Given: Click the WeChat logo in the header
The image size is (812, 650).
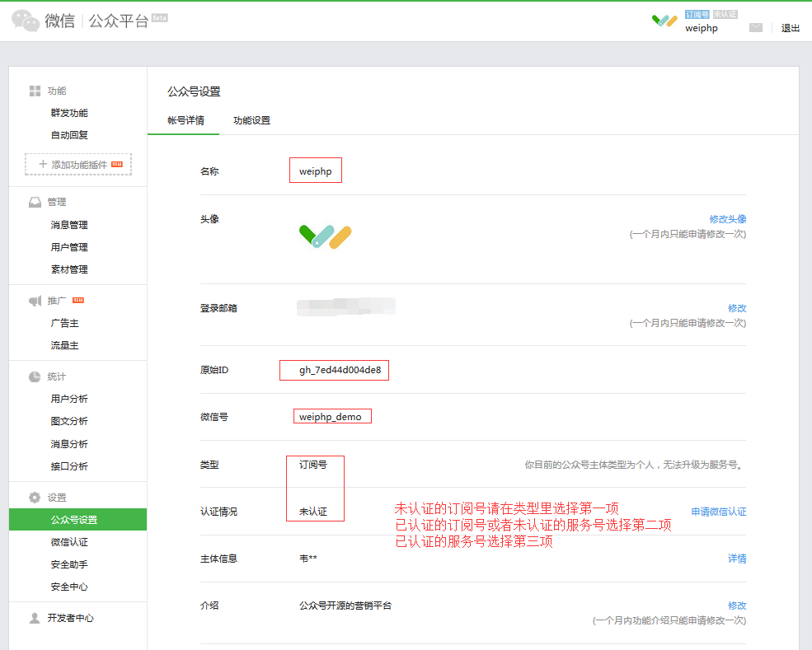Looking at the screenshot, I should tap(26, 21).
